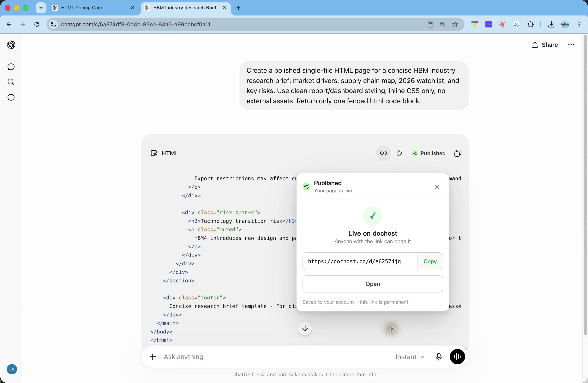The image size is (588, 383).
Task: Click the address bar URL
Action: coord(136,24)
